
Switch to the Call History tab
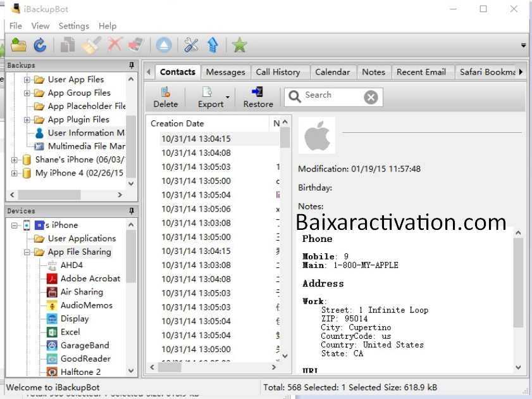[x=278, y=72]
